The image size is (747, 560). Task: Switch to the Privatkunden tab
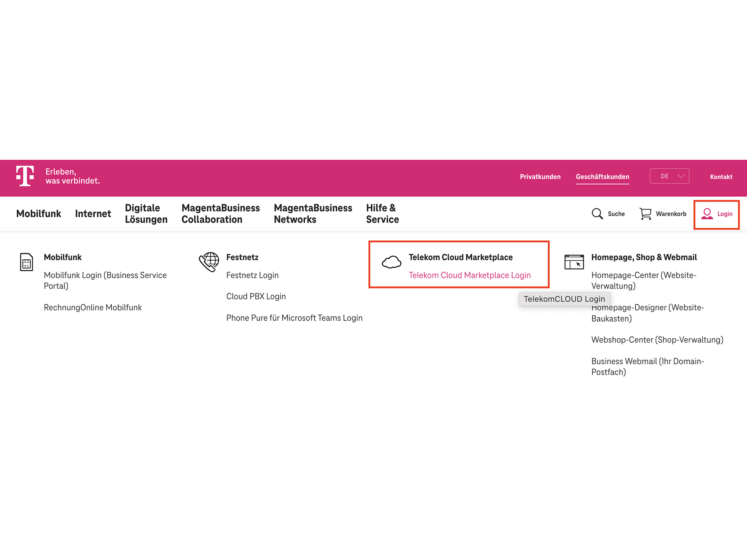tap(540, 177)
